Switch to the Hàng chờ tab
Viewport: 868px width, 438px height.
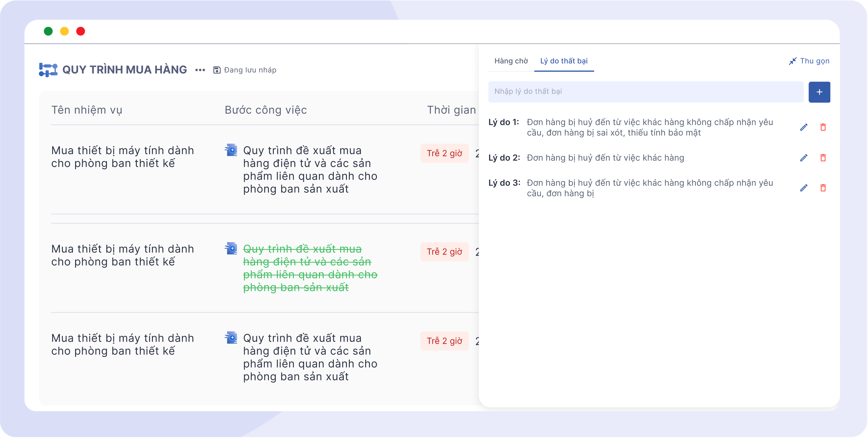click(x=509, y=61)
